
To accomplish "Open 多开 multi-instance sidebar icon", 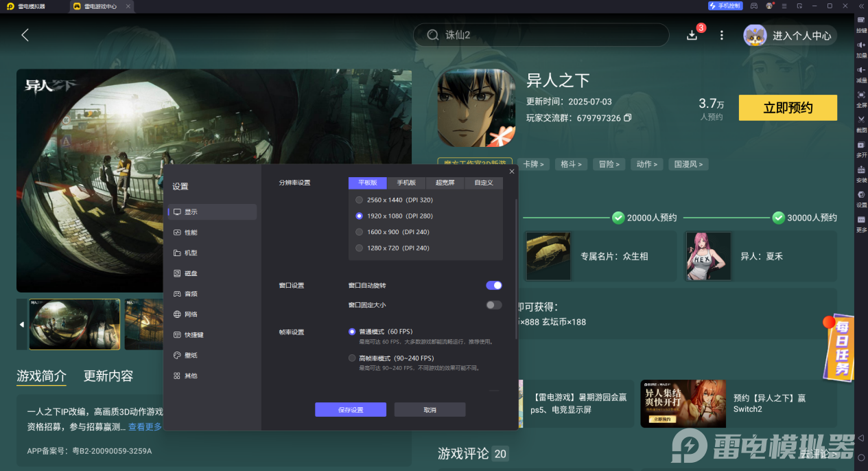I will coord(861,148).
